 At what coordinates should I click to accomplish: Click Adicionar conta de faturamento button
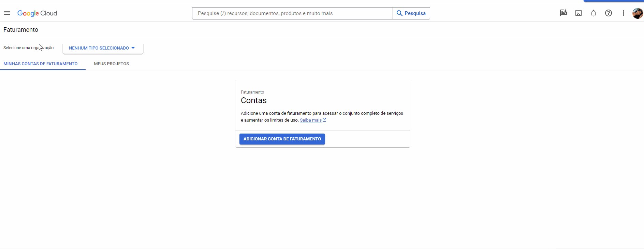(282, 139)
